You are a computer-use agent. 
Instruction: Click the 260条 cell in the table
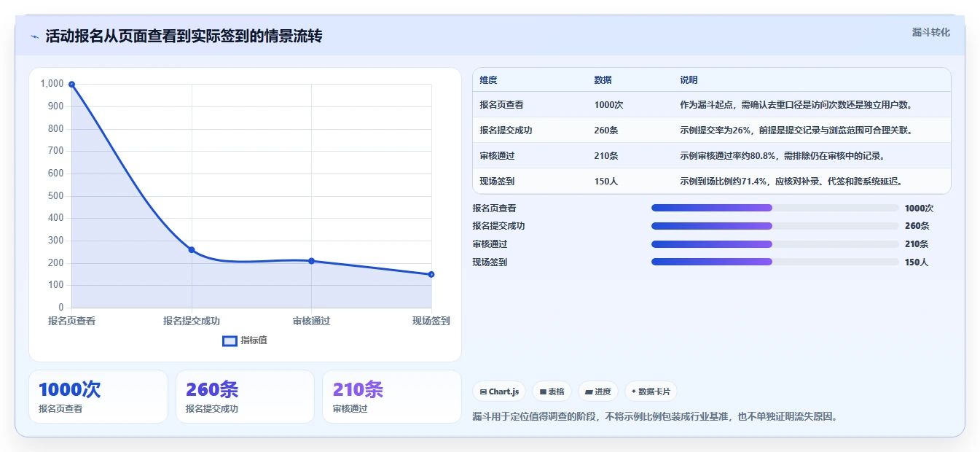tap(606, 130)
